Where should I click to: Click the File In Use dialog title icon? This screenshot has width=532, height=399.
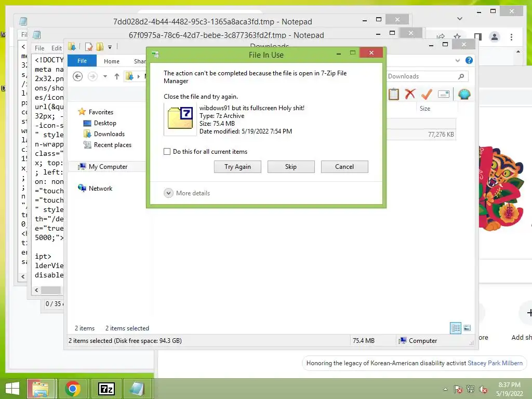click(x=155, y=54)
